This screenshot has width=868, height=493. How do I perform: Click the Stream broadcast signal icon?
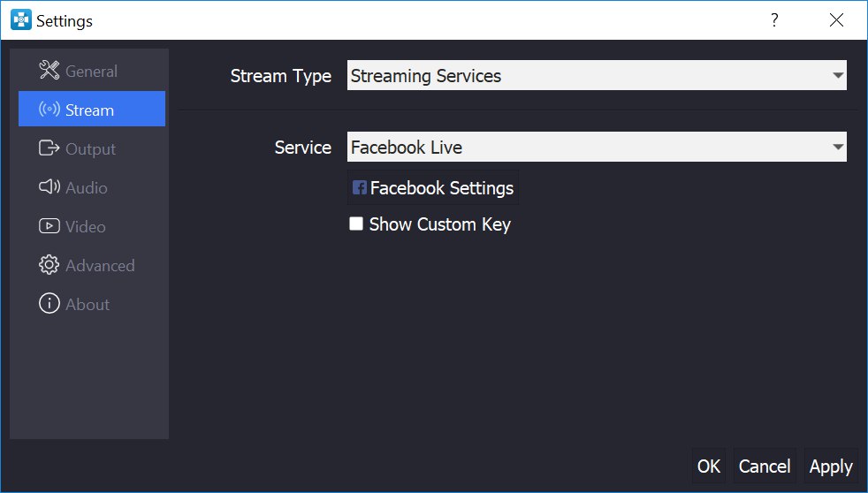(x=49, y=109)
